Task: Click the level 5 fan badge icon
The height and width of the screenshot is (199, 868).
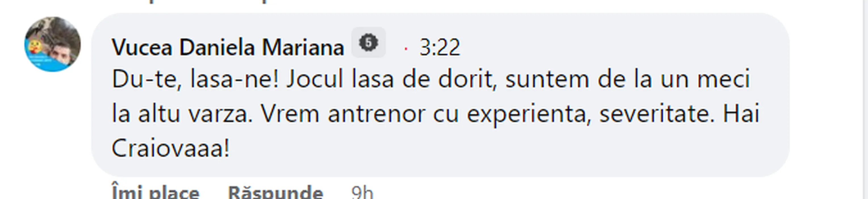Action: click(368, 43)
